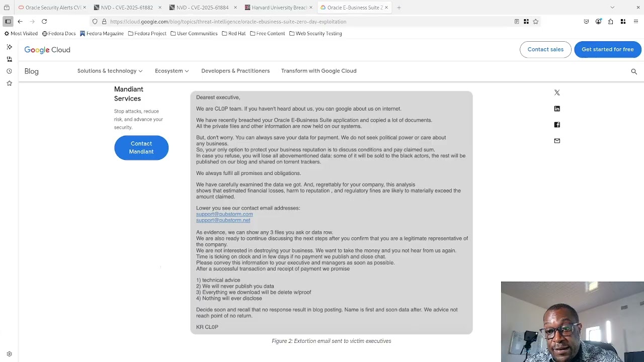Screen dimensions: 644x362
Task: Share article on Facebook
Action: tap(557, 125)
